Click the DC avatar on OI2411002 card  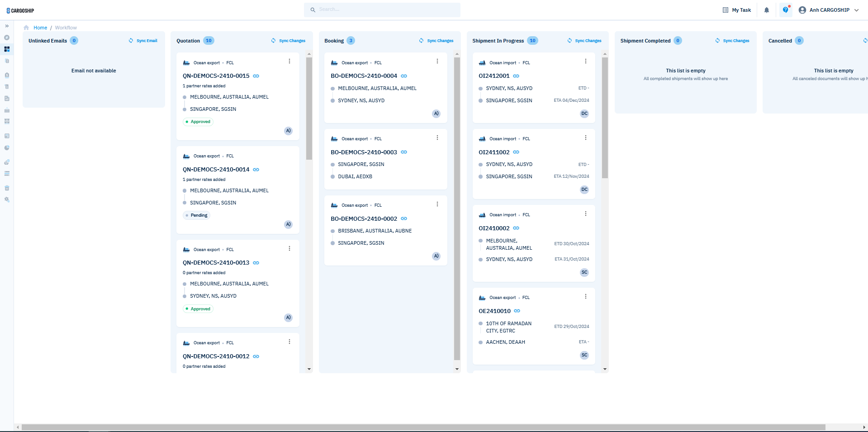584,190
